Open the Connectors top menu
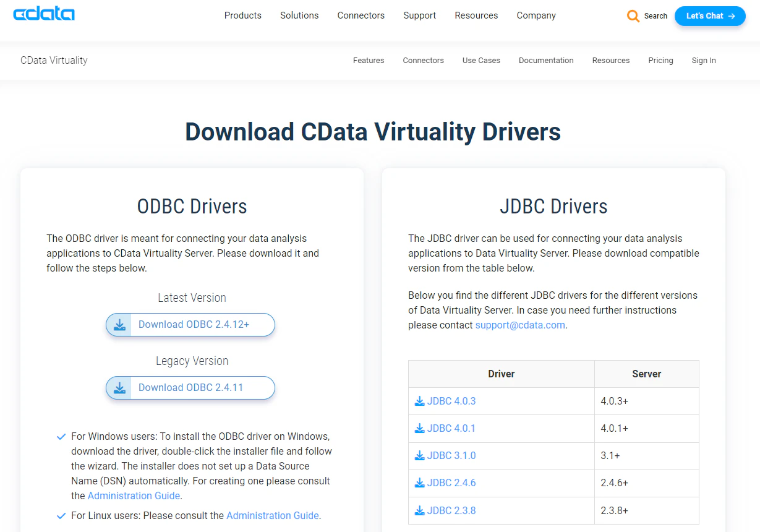Viewport: 760px width, 532px height. tap(361, 15)
